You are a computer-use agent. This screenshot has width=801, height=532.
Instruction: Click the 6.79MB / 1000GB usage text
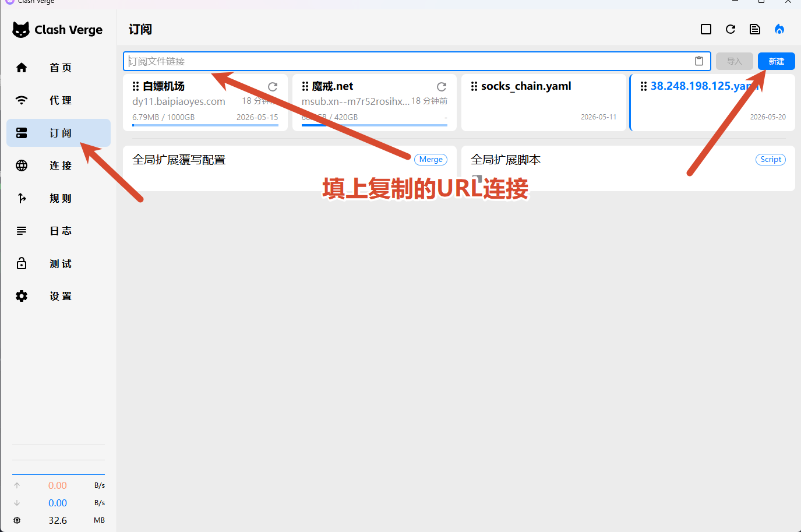(x=164, y=117)
